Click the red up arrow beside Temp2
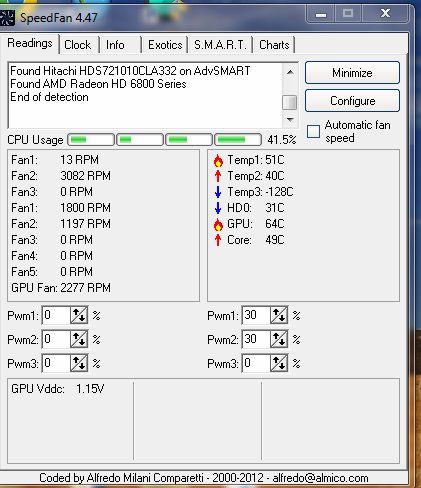This screenshot has height=488, width=421. pos(218,176)
